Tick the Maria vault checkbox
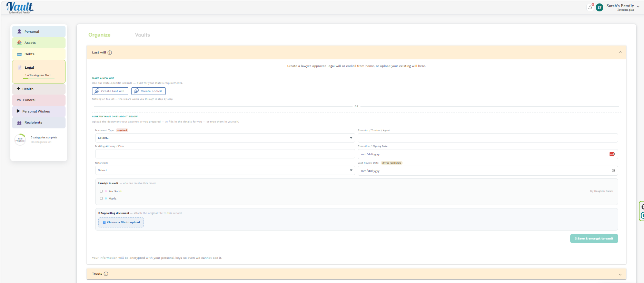 [101, 198]
